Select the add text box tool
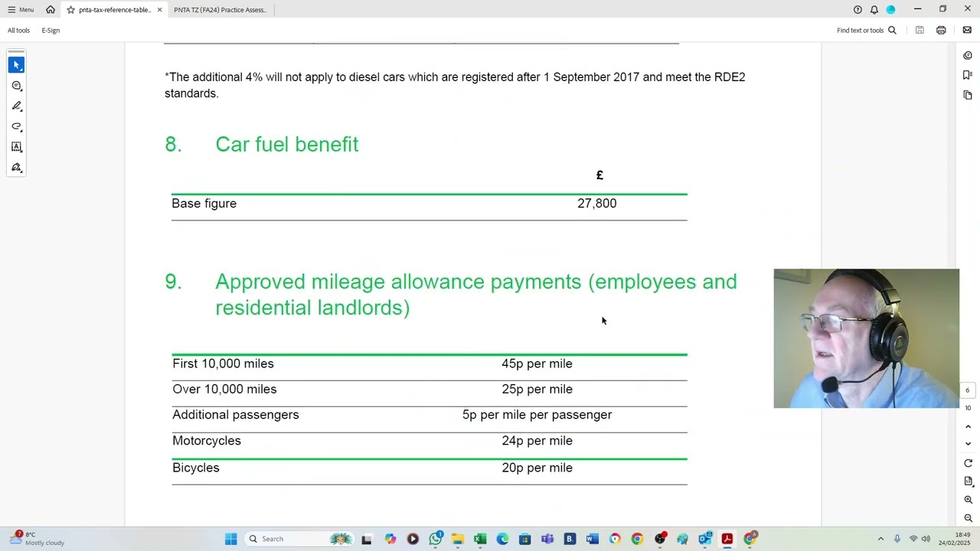 [x=17, y=147]
